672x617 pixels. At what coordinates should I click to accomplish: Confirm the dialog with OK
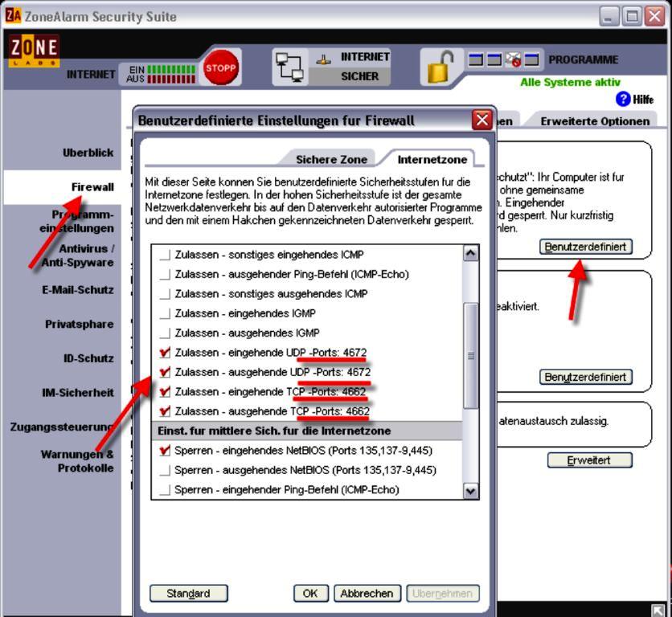click(x=311, y=594)
